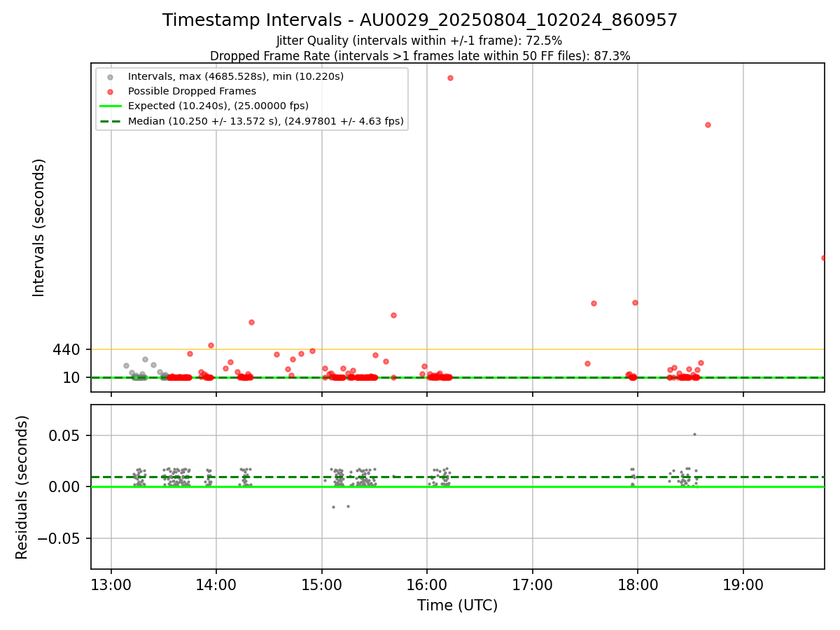Viewport: 840px width, 630px height.
Task: Click the red outlier point near 18:40
Action: point(708,125)
